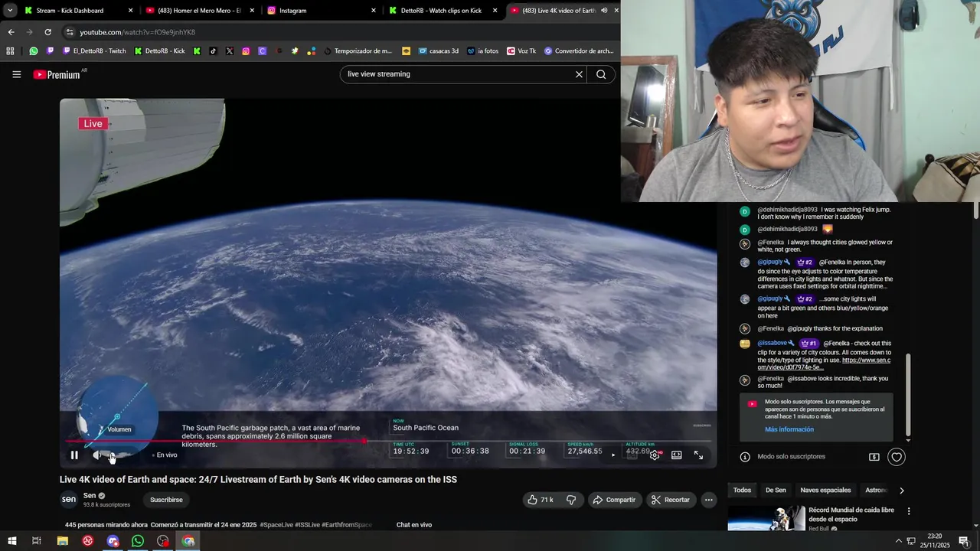Show more filter chips with arrow
Viewport: 980px width, 551px height.
point(901,490)
